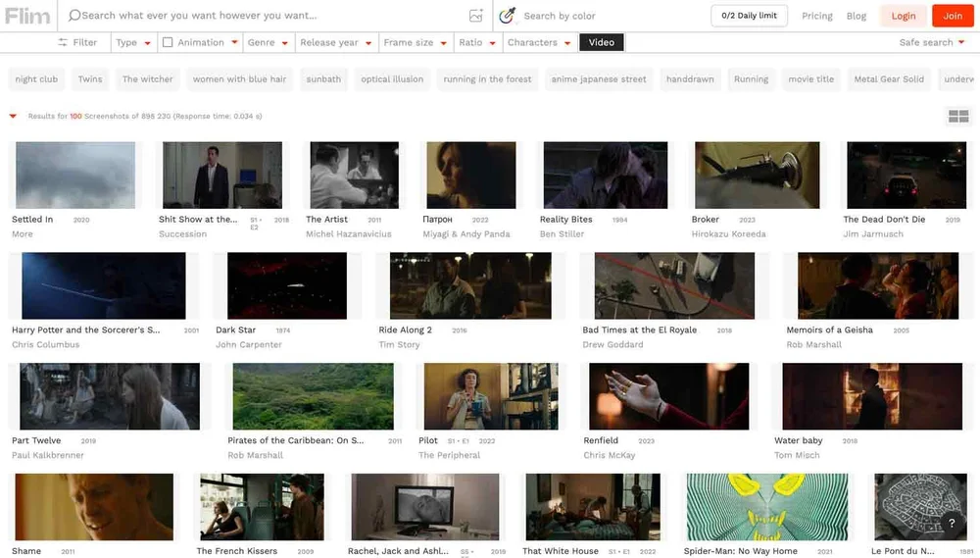Click the Ben Stiller director link
The width and height of the screenshot is (980, 558).
click(562, 234)
